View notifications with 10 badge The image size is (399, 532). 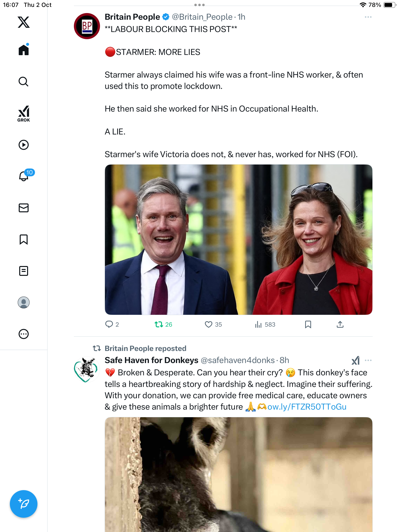tap(24, 176)
